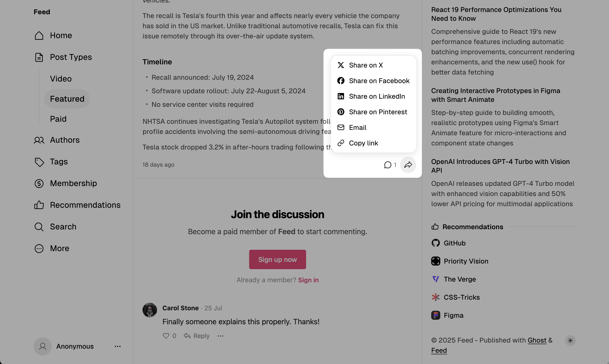Open Home from the sidebar

pyautogui.click(x=61, y=35)
